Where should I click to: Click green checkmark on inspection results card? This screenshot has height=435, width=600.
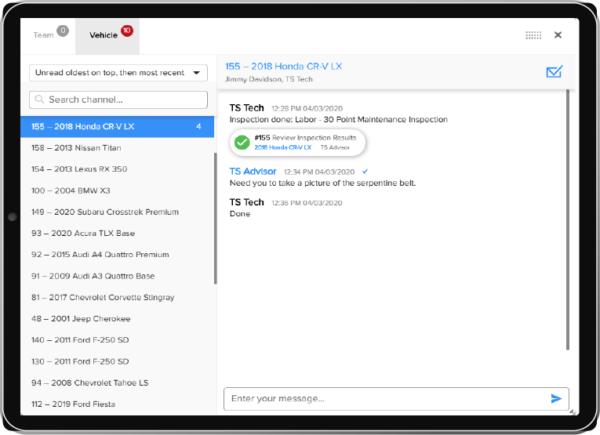coord(241,143)
